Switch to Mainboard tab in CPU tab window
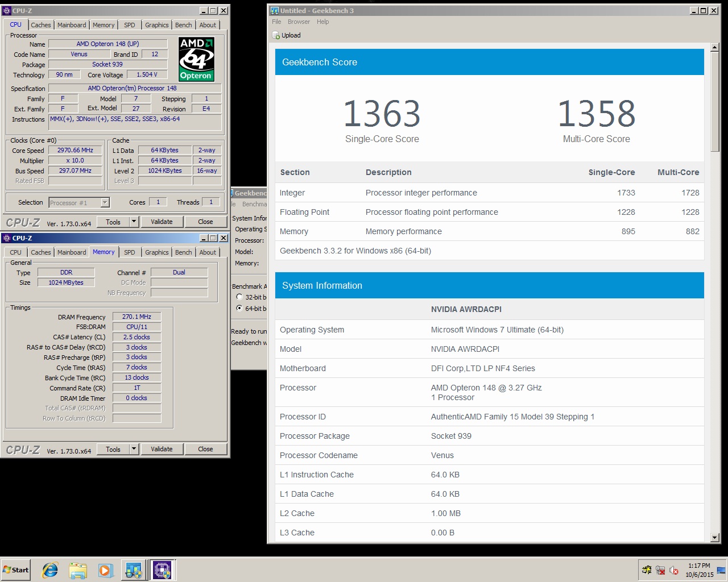Image resolution: width=728 pixels, height=582 pixels. coord(72,25)
